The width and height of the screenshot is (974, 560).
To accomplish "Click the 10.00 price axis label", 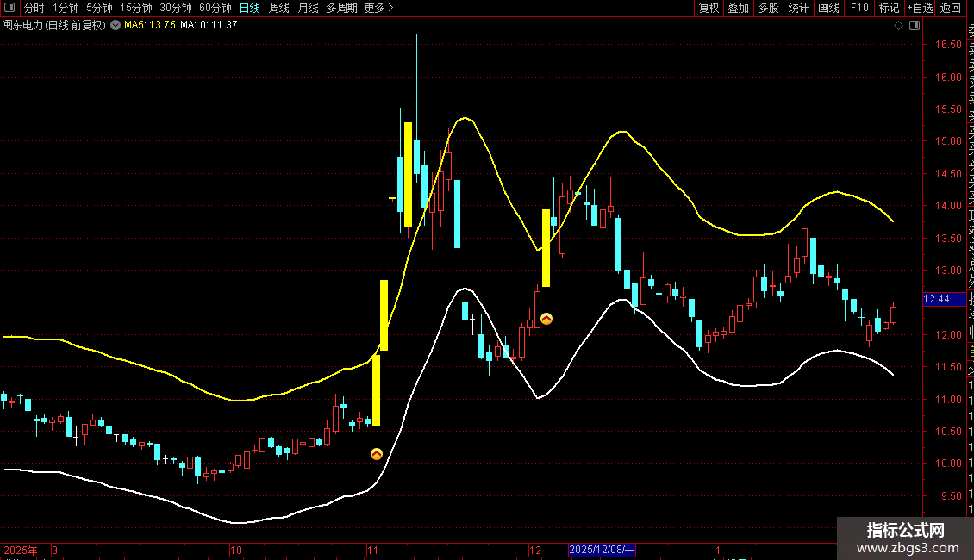I will [x=948, y=464].
